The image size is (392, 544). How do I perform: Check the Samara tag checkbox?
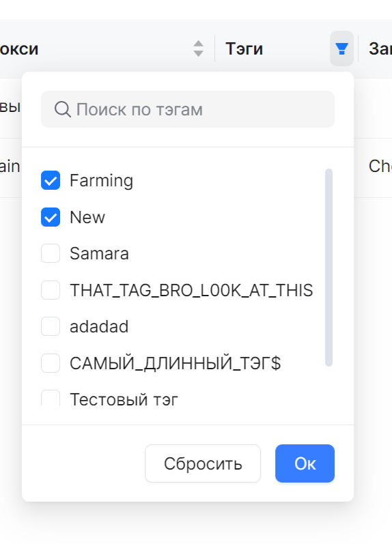pyautogui.click(x=51, y=253)
